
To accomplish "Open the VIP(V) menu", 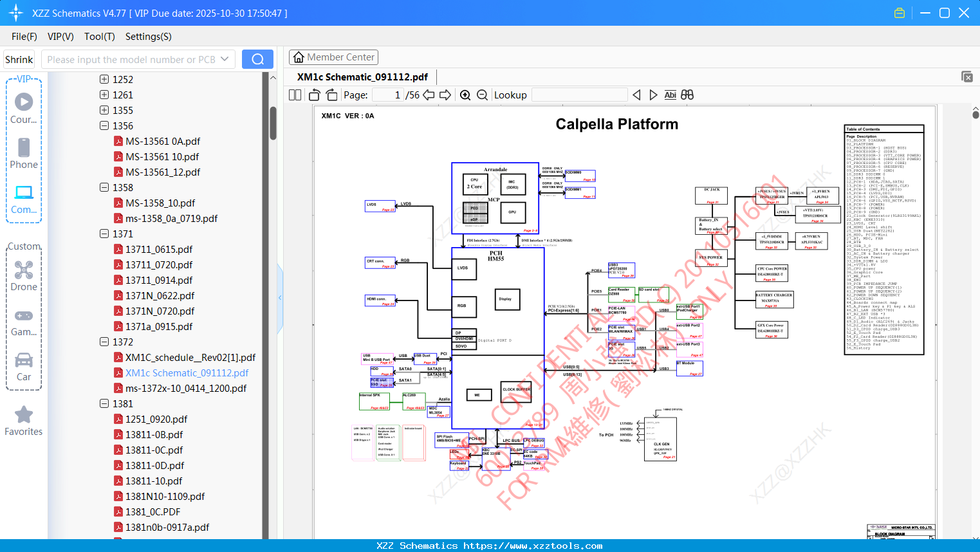I will [60, 37].
